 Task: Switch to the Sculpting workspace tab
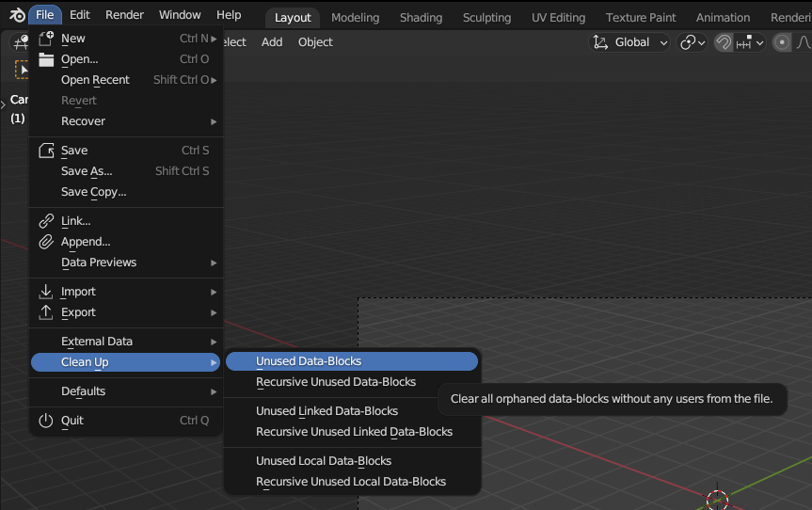486,17
